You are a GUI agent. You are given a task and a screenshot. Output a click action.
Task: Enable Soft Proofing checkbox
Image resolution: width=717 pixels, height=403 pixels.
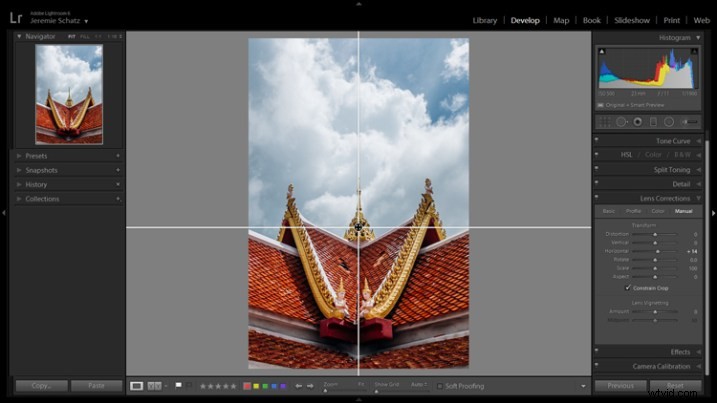pos(440,386)
